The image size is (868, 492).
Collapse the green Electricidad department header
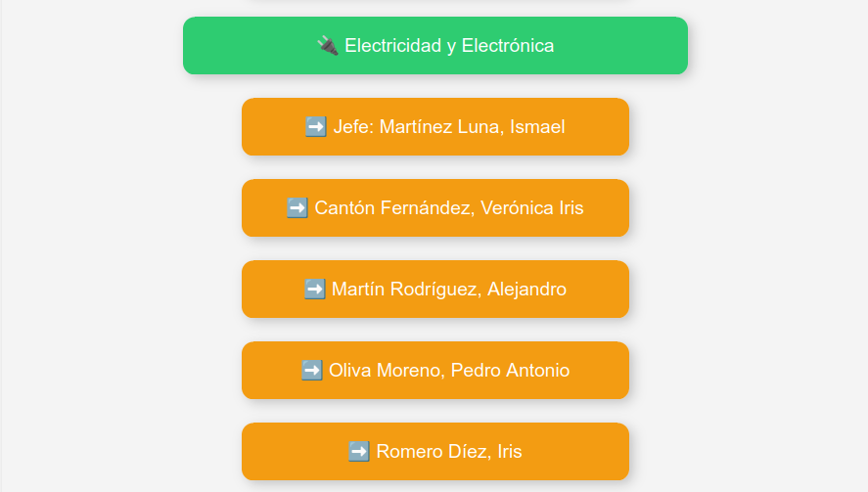tap(435, 45)
